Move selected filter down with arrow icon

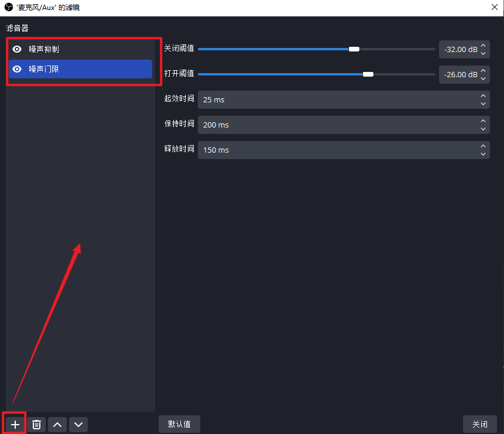click(78, 425)
